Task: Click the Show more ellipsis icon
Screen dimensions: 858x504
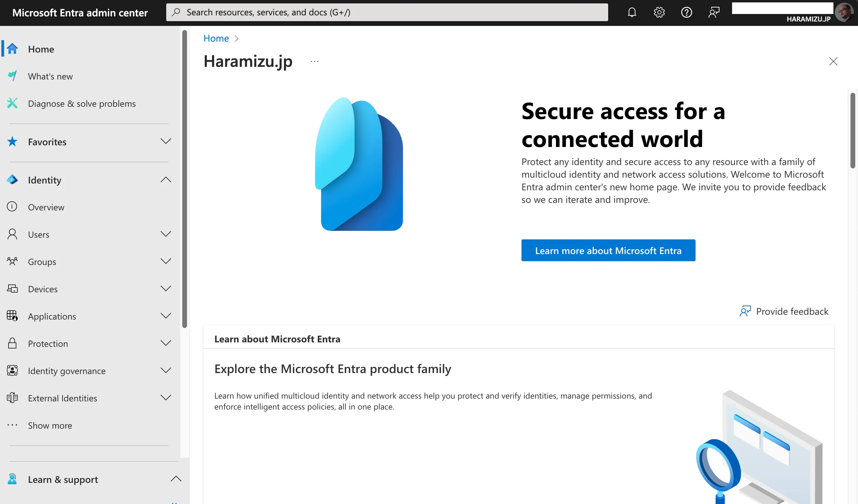Action: tap(12, 425)
